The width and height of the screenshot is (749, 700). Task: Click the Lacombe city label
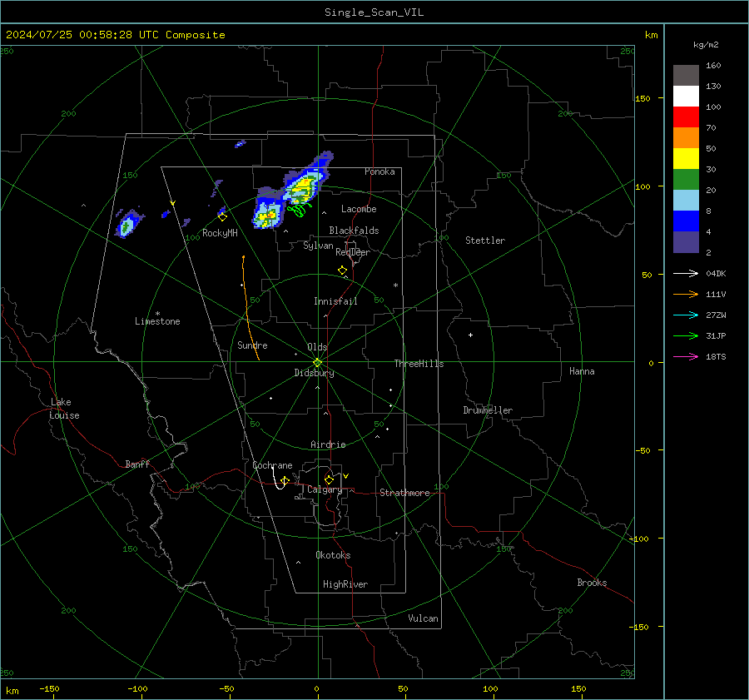(x=359, y=209)
